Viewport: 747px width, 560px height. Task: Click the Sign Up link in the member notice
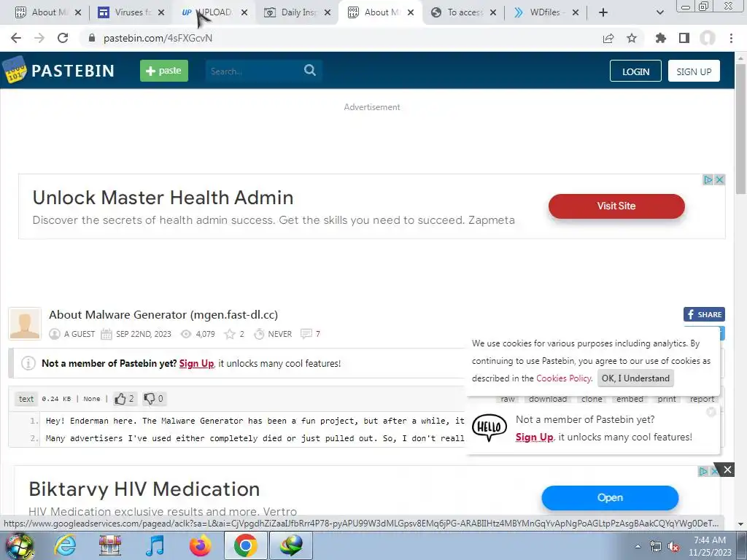pos(196,363)
